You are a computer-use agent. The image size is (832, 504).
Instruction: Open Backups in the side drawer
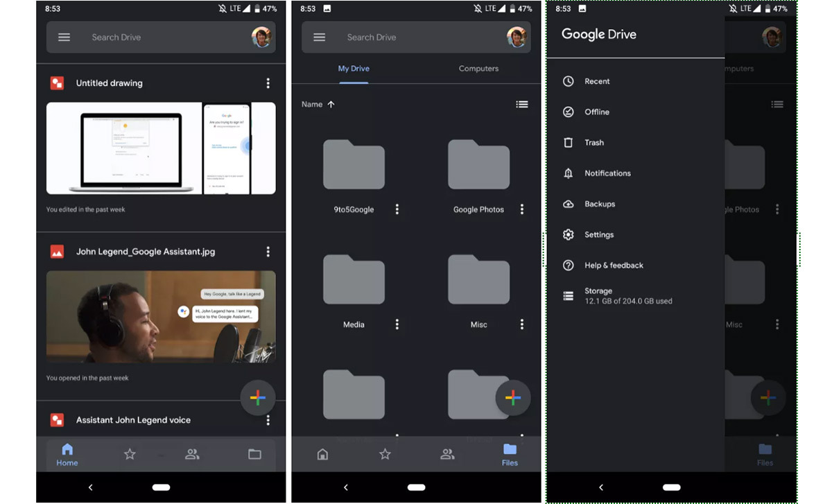click(599, 204)
